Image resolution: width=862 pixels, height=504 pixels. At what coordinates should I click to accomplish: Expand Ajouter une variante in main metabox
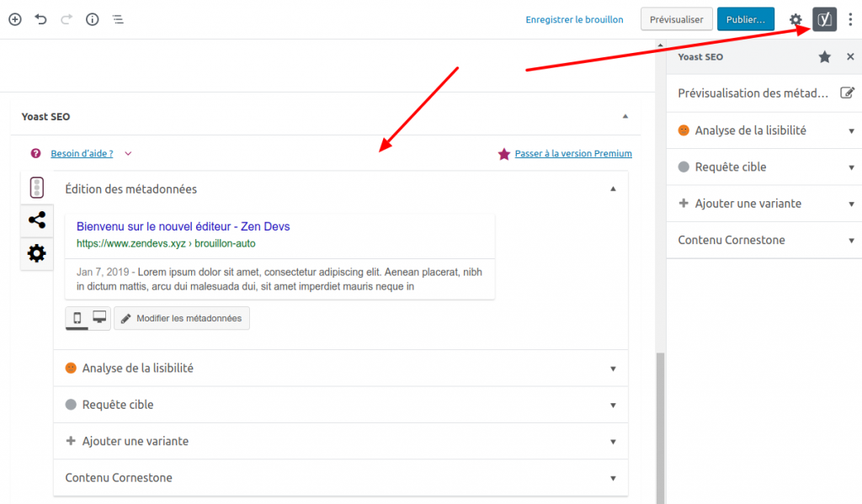pos(341,442)
